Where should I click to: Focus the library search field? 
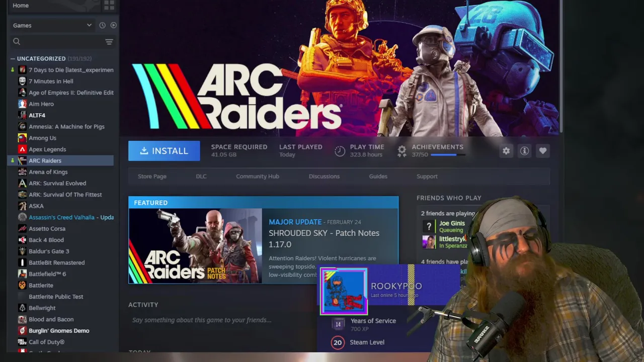tap(60, 42)
